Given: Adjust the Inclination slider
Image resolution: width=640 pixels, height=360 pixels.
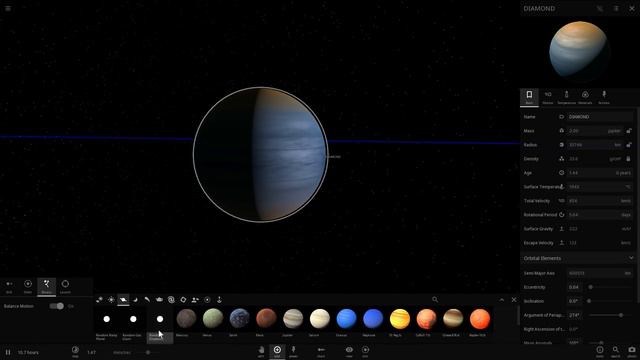Looking at the screenshot, I should click(x=610, y=301).
